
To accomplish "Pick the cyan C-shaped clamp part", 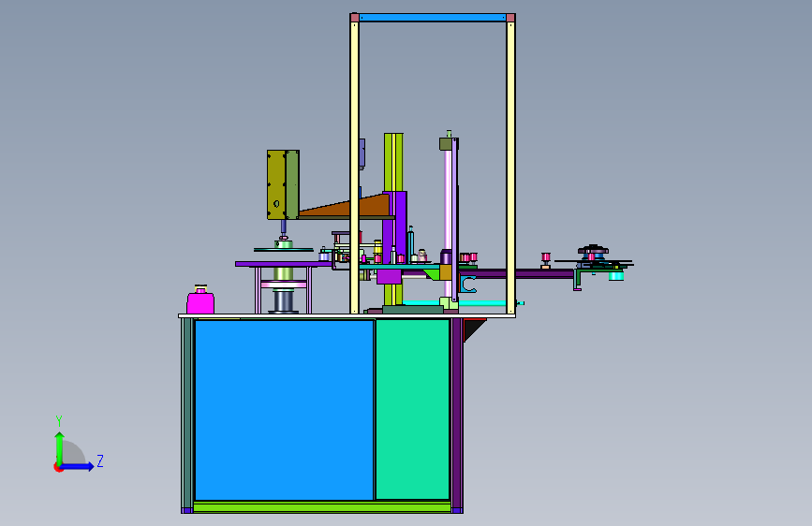I will [x=468, y=285].
